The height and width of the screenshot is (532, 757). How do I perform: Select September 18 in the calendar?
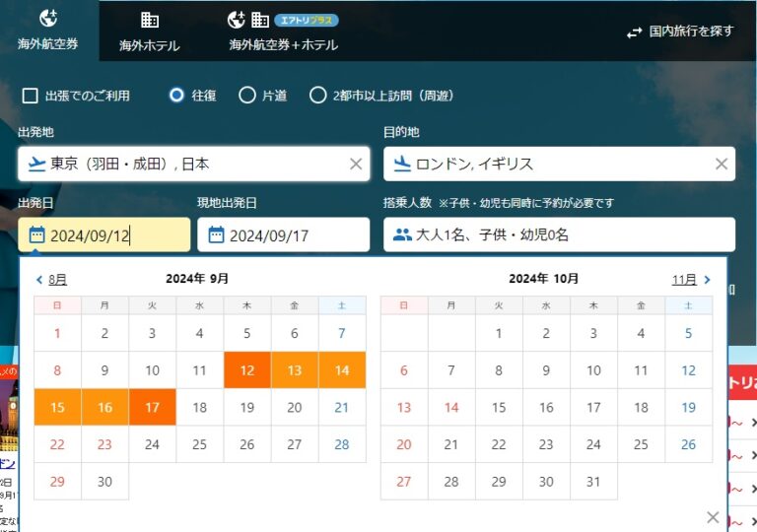tap(200, 407)
